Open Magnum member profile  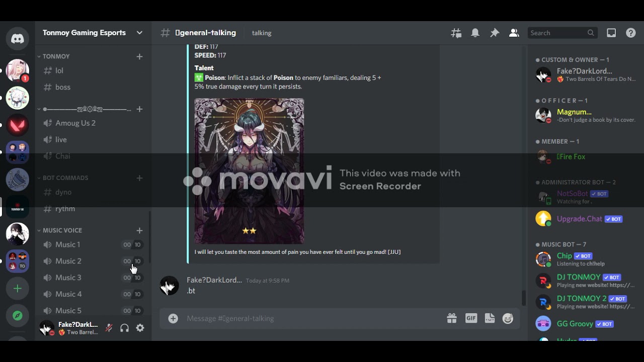tap(586, 116)
